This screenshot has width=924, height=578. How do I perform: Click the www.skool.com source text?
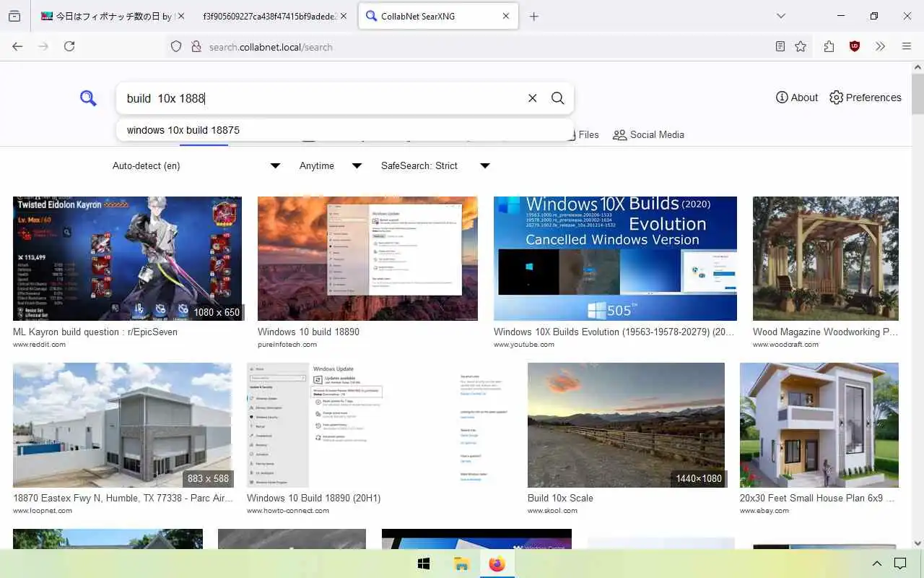click(x=552, y=511)
